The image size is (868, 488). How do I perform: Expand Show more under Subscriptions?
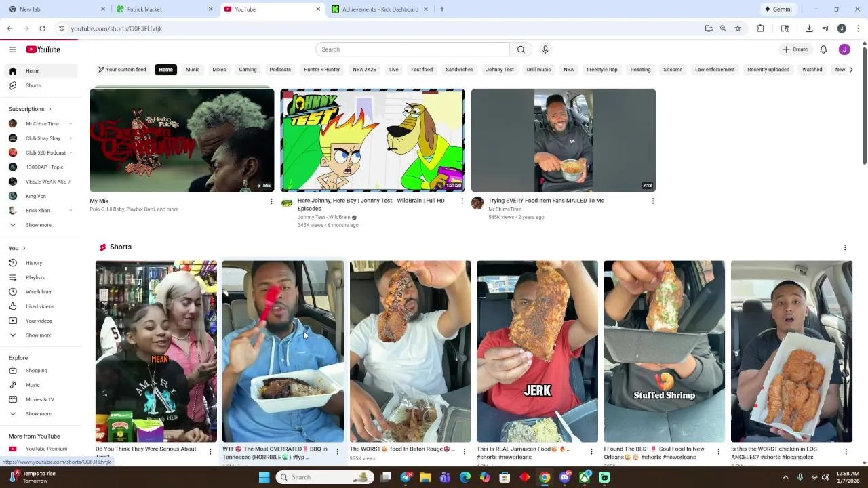(40, 225)
